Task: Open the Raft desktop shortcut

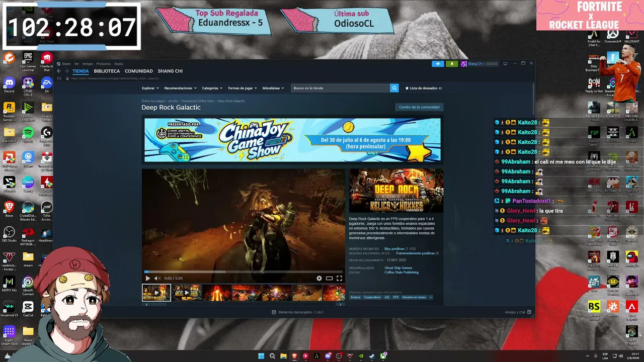Action: pyautogui.click(x=594, y=284)
